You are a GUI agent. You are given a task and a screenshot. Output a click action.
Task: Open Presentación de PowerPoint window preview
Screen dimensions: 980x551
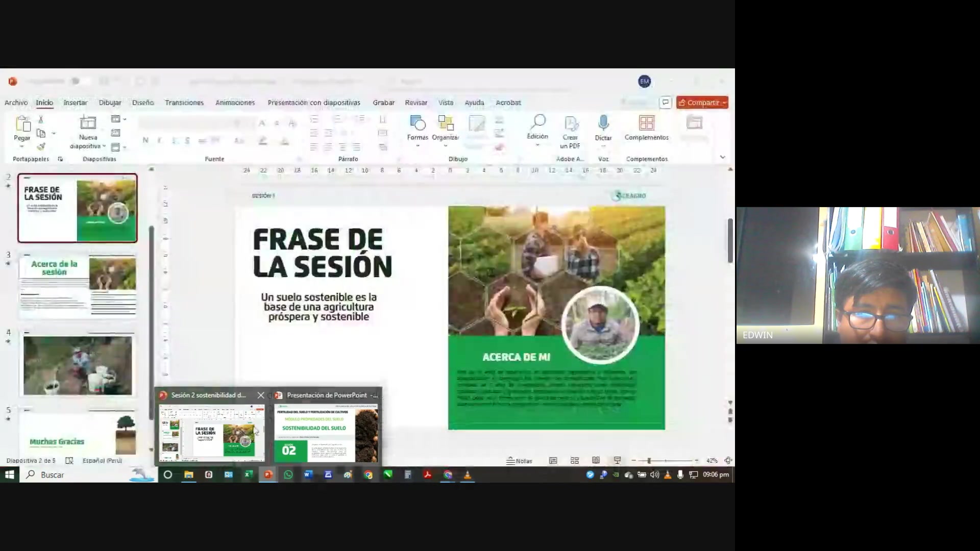point(326,427)
